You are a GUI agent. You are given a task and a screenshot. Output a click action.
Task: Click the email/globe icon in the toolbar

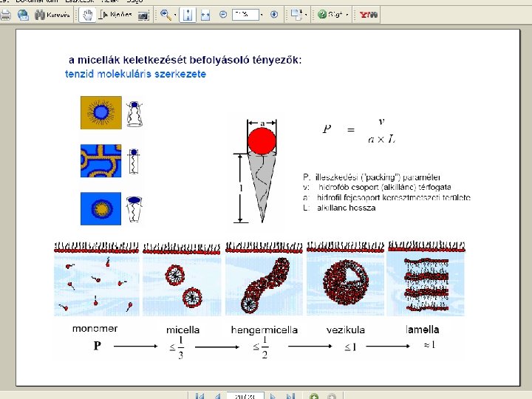pos(23,15)
